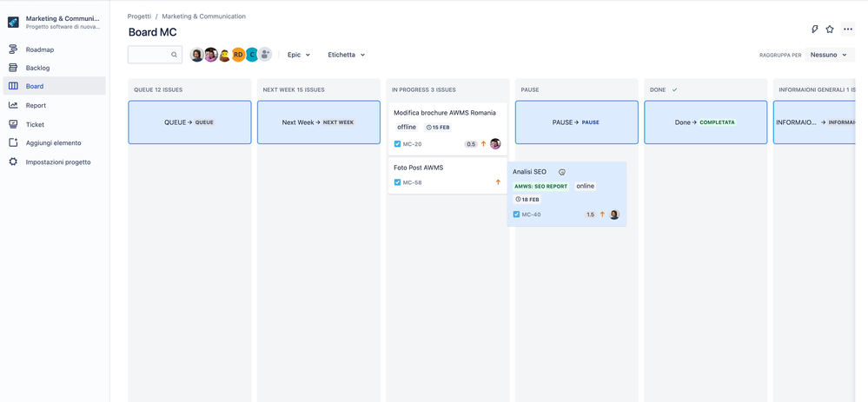
Task: Open the Foto Post AWMS card
Action: [447, 176]
